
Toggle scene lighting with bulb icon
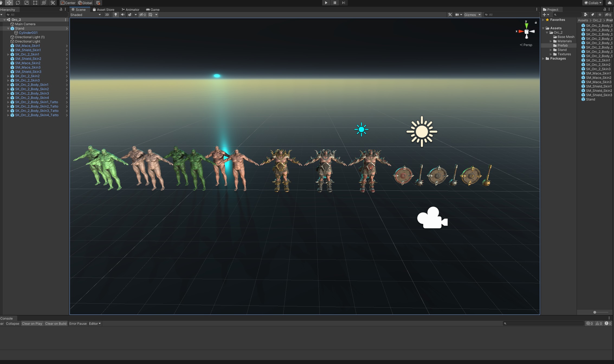pyautogui.click(x=116, y=15)
